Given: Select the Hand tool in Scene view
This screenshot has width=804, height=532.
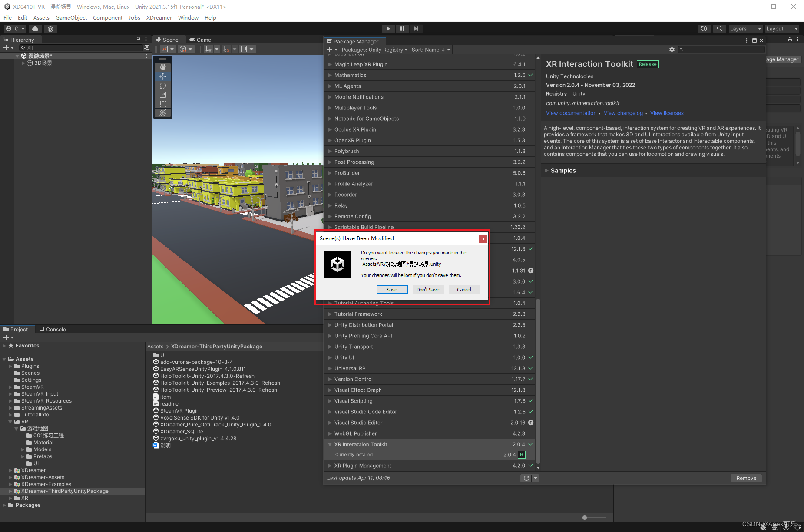Looking at the screenshot, I should coord(163,67).
